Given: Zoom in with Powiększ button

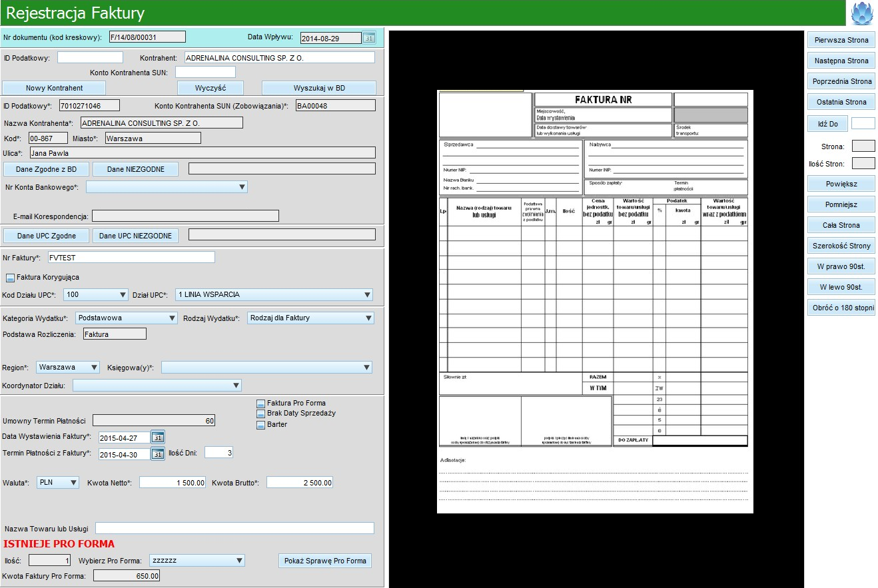Looking at the screenshot, I should [x=841, y=184].
